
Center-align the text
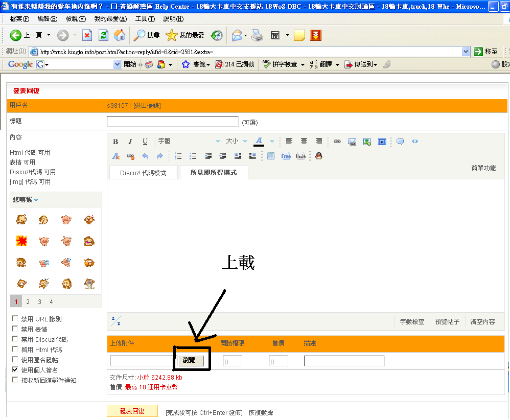click(x=304, y=142)
